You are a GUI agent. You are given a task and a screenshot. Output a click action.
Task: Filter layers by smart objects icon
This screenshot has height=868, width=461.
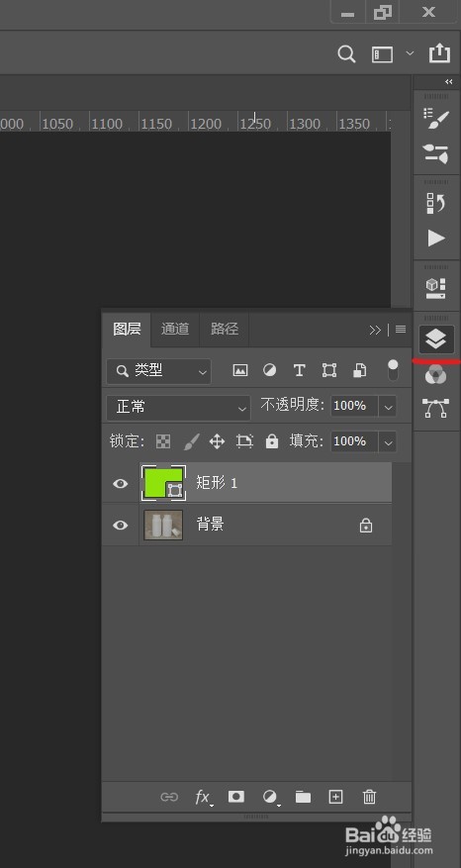360,371
